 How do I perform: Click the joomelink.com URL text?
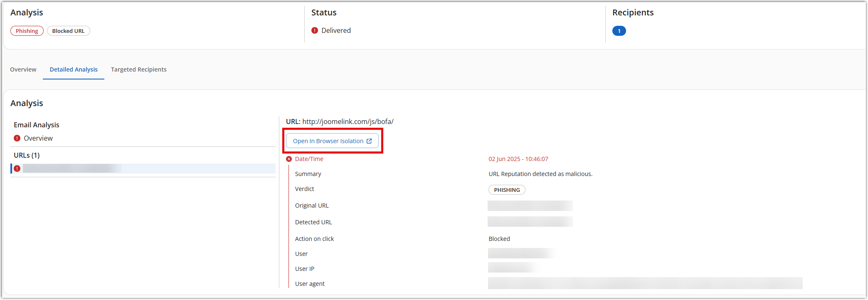point(348,121)
